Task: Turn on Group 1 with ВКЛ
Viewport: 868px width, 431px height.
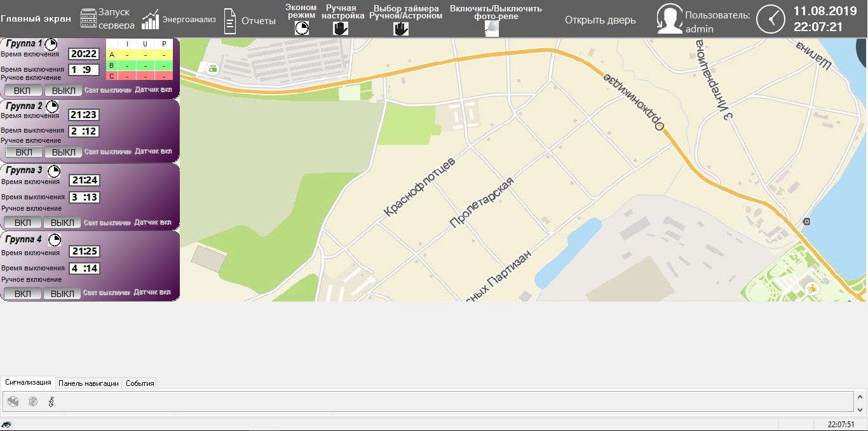Action: (x=22, y=90)
